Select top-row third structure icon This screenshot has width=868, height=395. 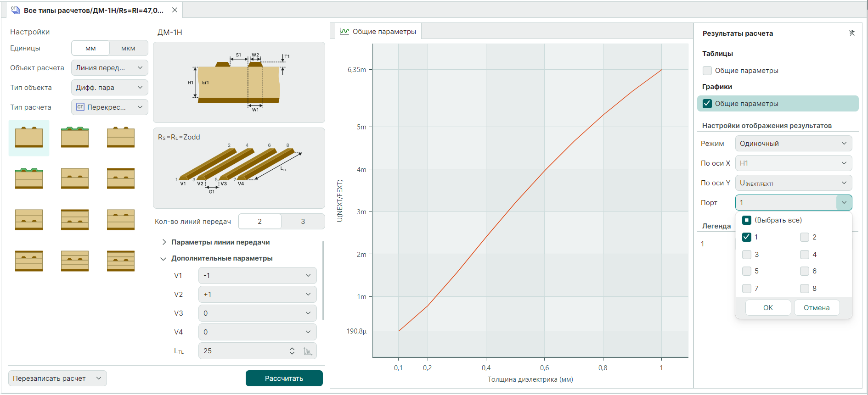click(x=121, y=138)
